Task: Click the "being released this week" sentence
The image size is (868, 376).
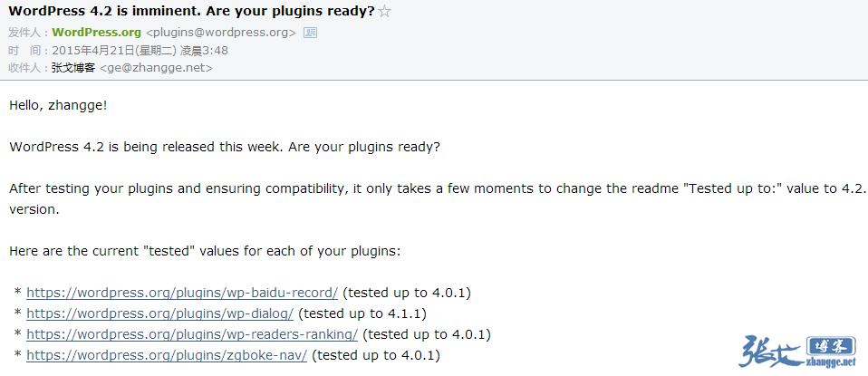Action: coord(225,147)
